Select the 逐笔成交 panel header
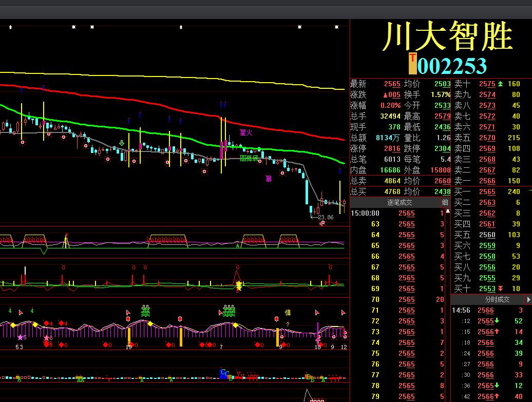Screen dimensions: 532x402 pos(400,202)
